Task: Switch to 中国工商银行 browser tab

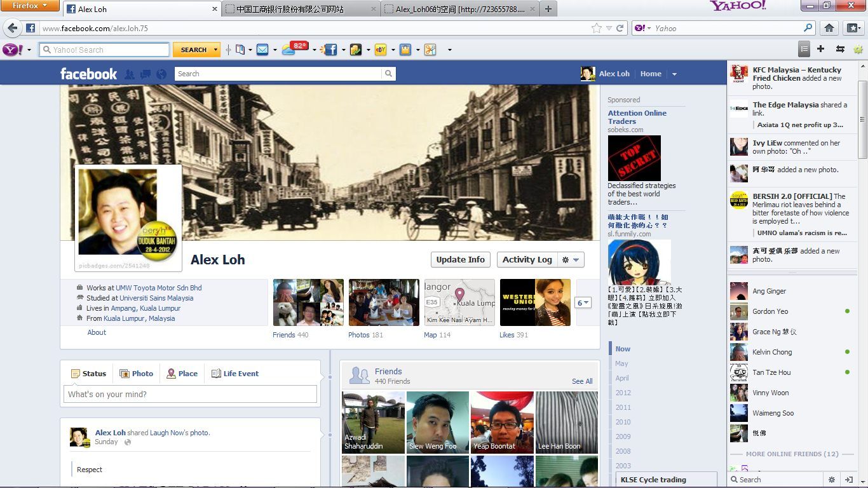Action: [301, 9]
